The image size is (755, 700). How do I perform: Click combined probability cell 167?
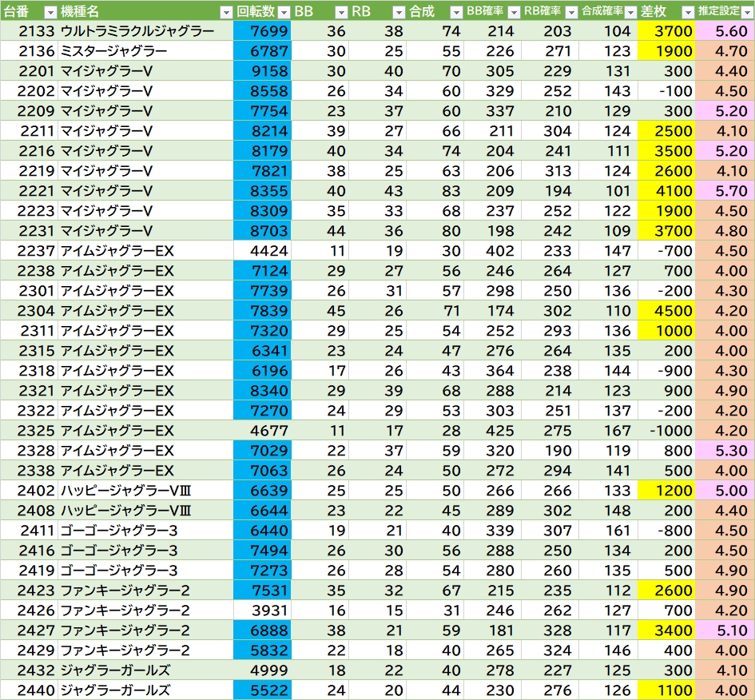pyautogui.click(x=608, y=431)
